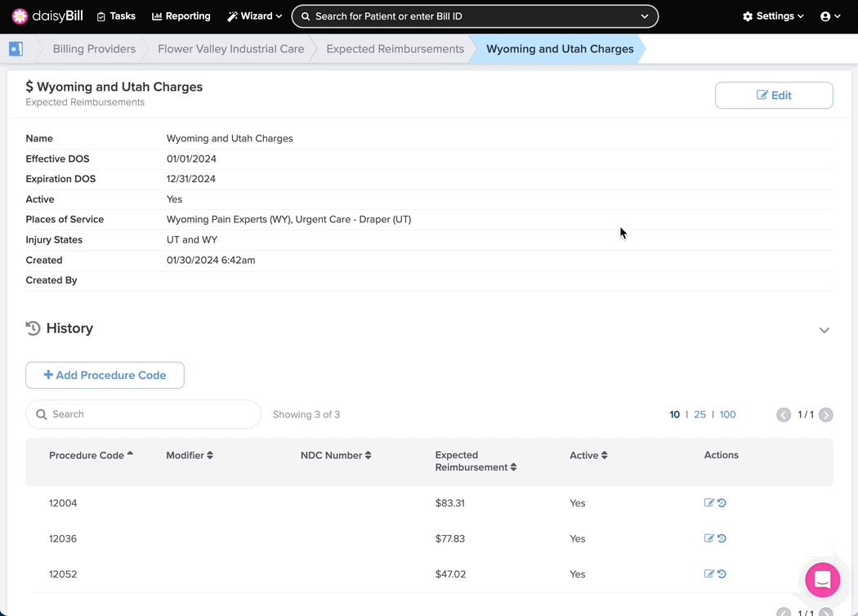Show 25 results per page
858x616 pixels.
point(699,415)
